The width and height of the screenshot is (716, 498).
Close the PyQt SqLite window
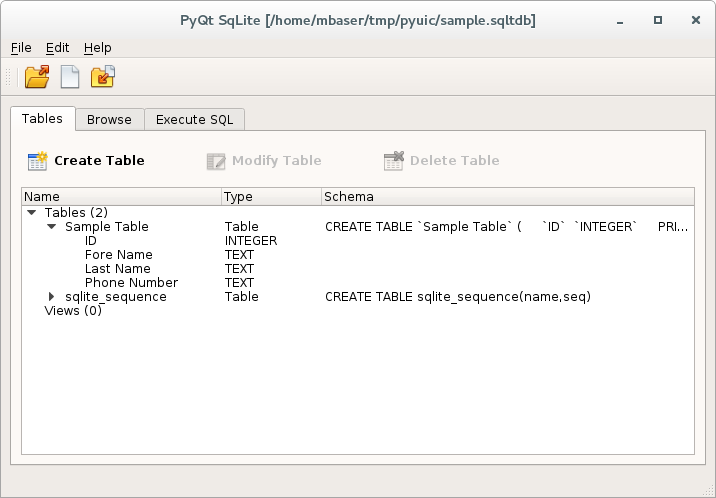coord(696,20)
